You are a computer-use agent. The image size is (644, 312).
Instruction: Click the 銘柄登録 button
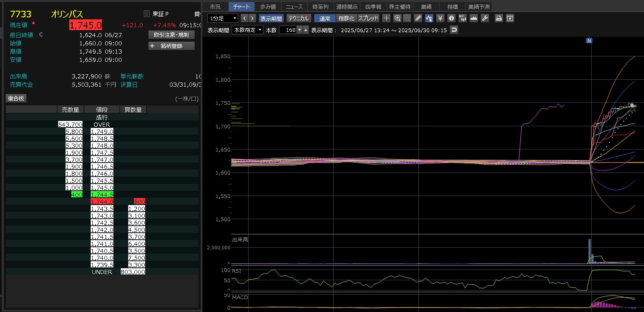(x=172, y=46)
